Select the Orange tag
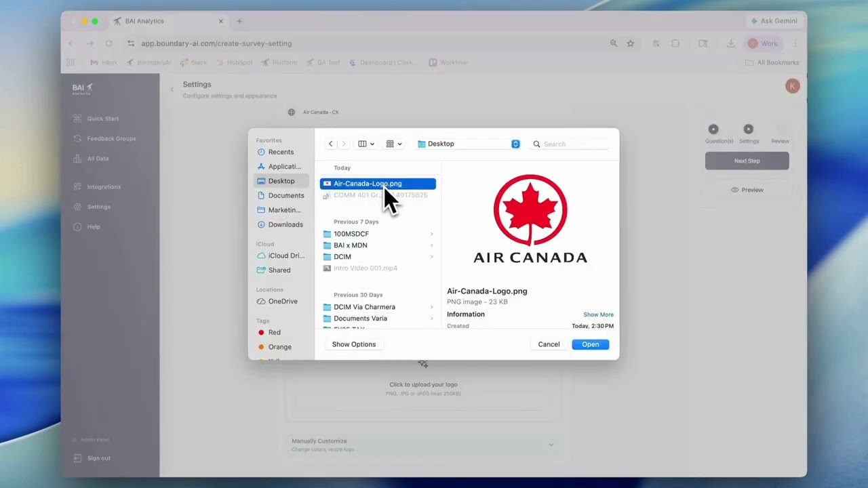 pyautogui.click(x=281, y=347)
